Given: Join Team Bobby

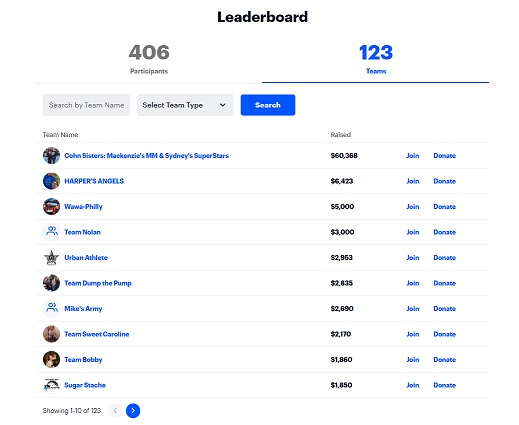Looking at the screenshot, I should [x=413, y=360].
